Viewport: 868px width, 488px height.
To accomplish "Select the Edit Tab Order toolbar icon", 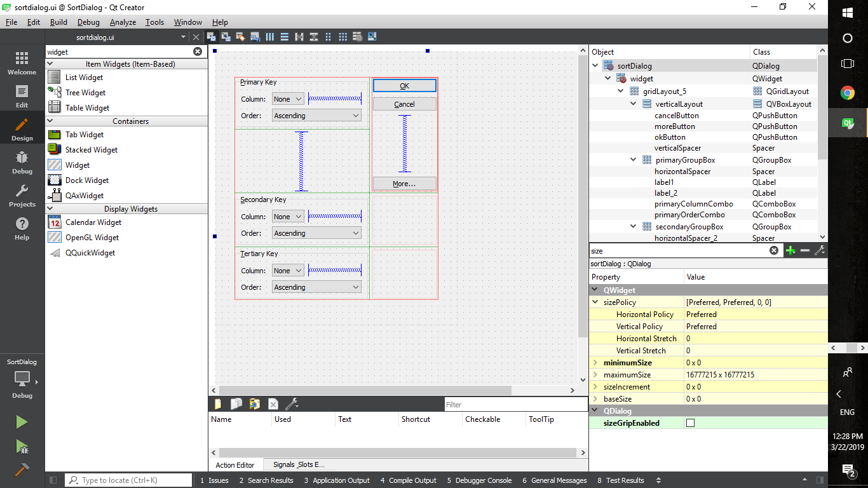I will pos(255,37).
